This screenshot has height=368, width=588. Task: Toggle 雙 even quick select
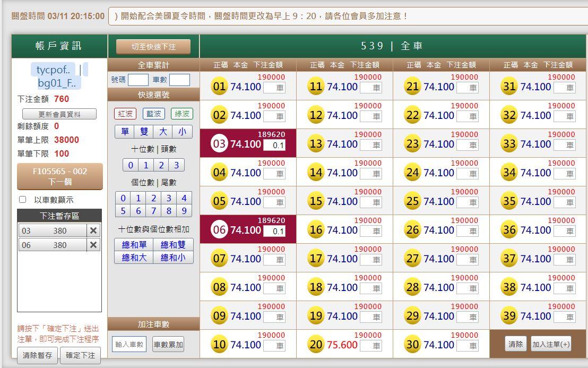pyautogui.click(x=144, y=132)
